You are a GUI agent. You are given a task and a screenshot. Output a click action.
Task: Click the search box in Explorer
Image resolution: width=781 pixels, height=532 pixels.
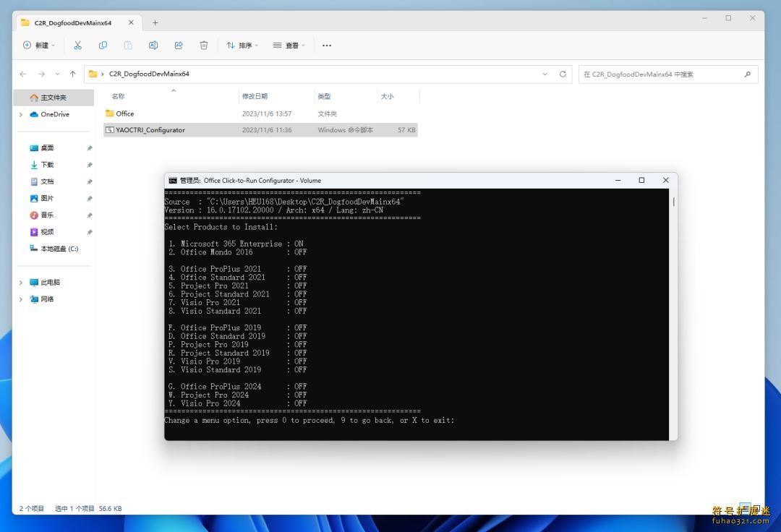click(x=662, y=74)
